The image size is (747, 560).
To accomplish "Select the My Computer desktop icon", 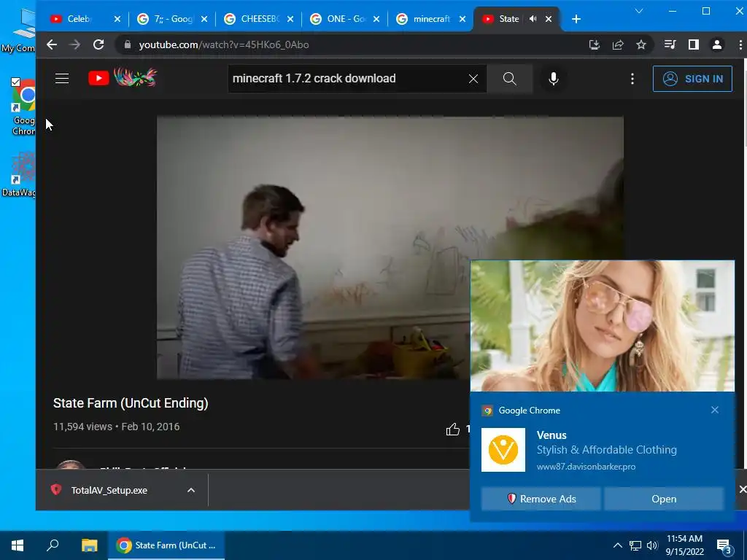I will click(19, 31).
